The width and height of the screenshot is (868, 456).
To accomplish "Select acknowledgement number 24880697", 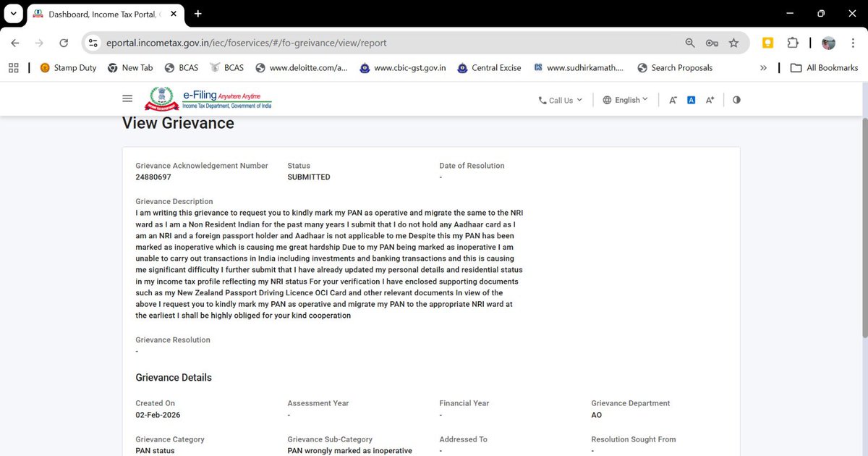I will click(153, 177).
